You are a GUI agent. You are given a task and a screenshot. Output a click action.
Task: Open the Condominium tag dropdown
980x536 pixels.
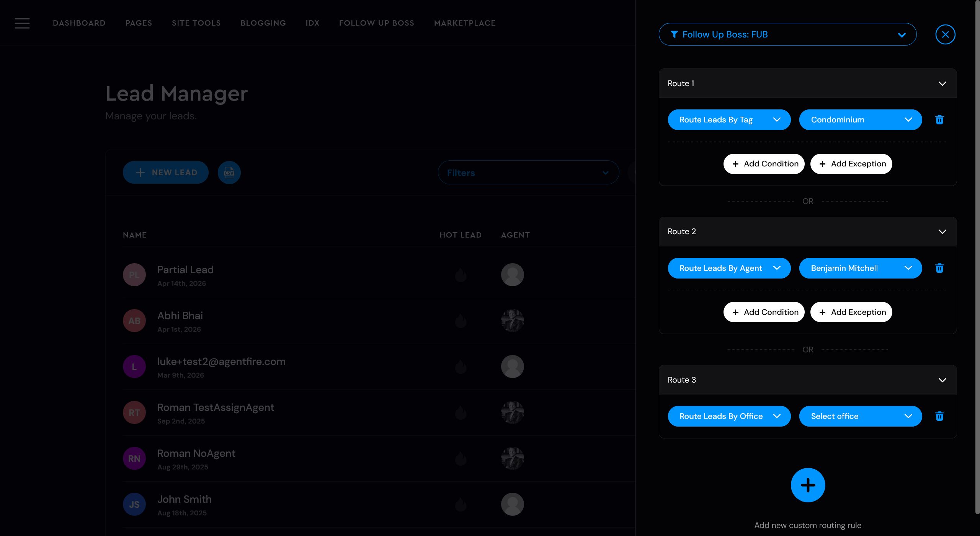tap(860, 120)
